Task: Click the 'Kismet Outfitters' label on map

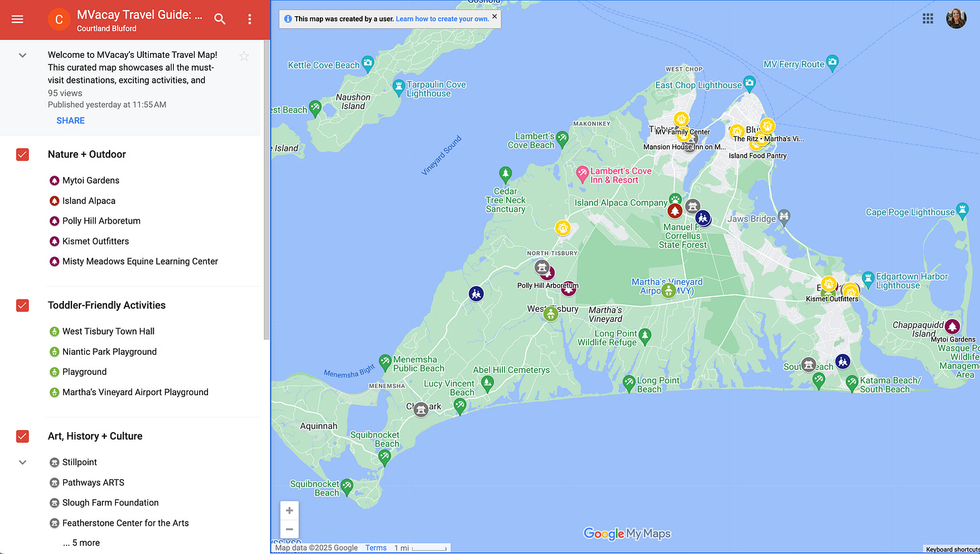Action: point(832,299)
